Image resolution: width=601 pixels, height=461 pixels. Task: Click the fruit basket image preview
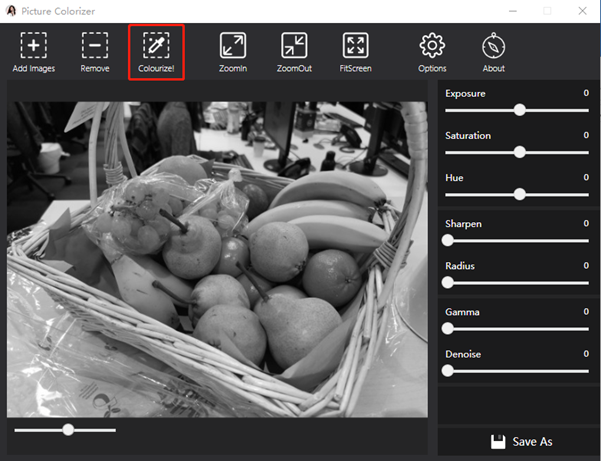tap(217, 259)
